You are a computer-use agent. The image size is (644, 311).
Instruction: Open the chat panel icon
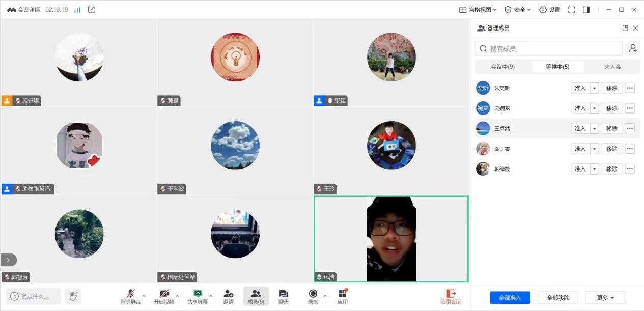tap(284, 294)
